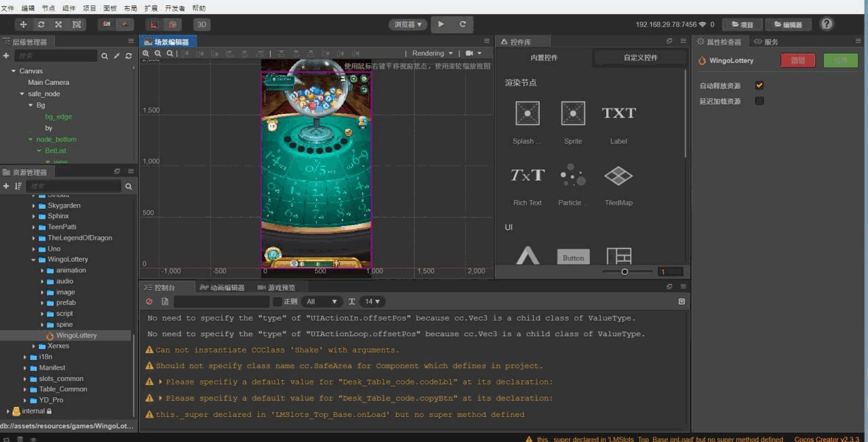Toggle 3D scene view mode
Viewport: 868px width, 442px height.
coord(201,24)
